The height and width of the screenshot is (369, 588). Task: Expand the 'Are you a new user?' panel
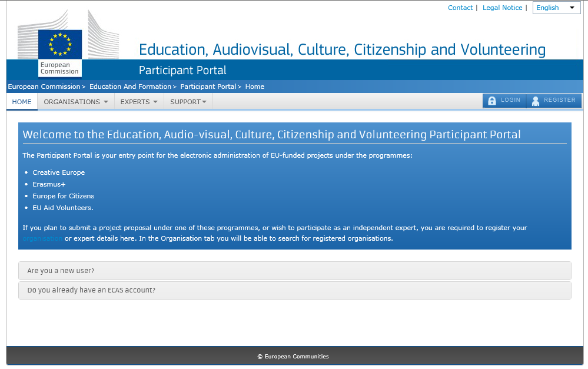click(295, 271)
